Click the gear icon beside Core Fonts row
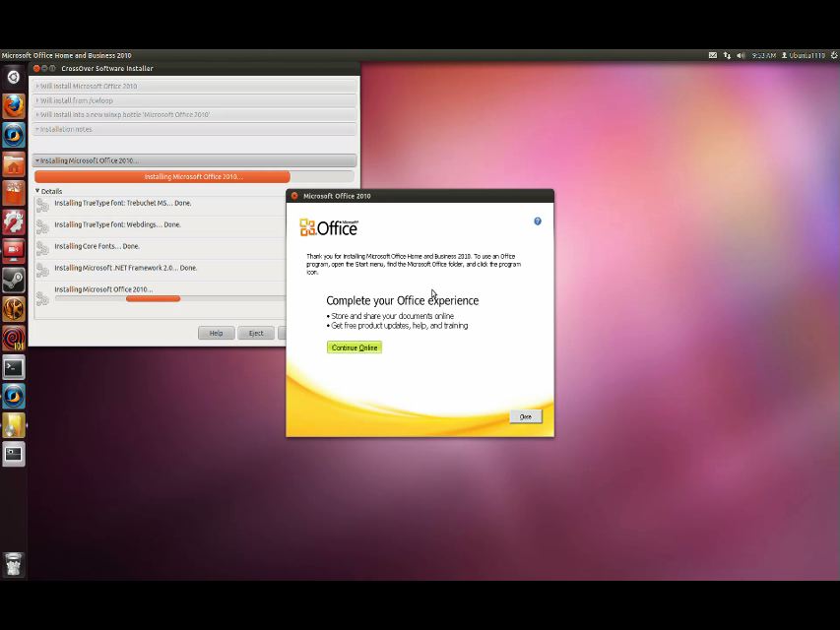The width and height of the screenshot is (840, 630). (x=42, y=249)
